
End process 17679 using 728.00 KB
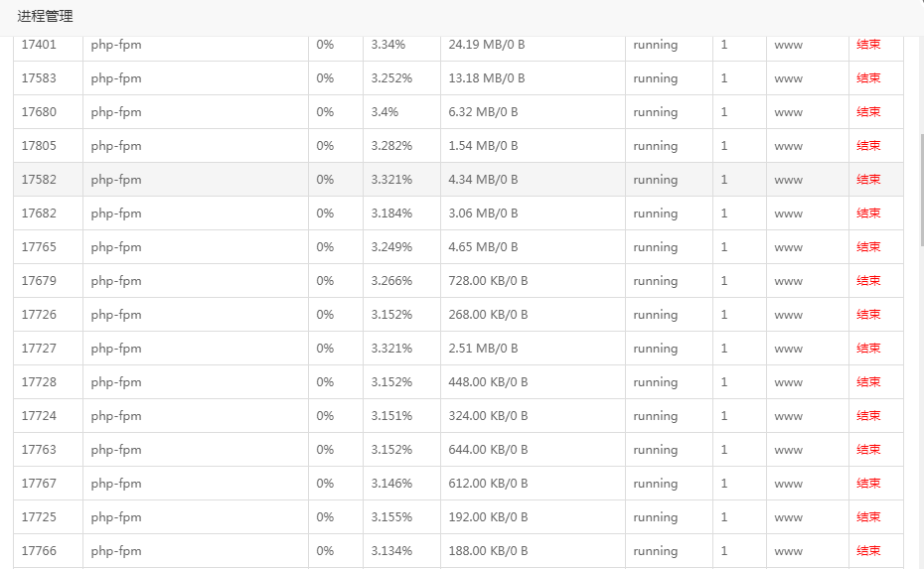[x=868, y=280]
